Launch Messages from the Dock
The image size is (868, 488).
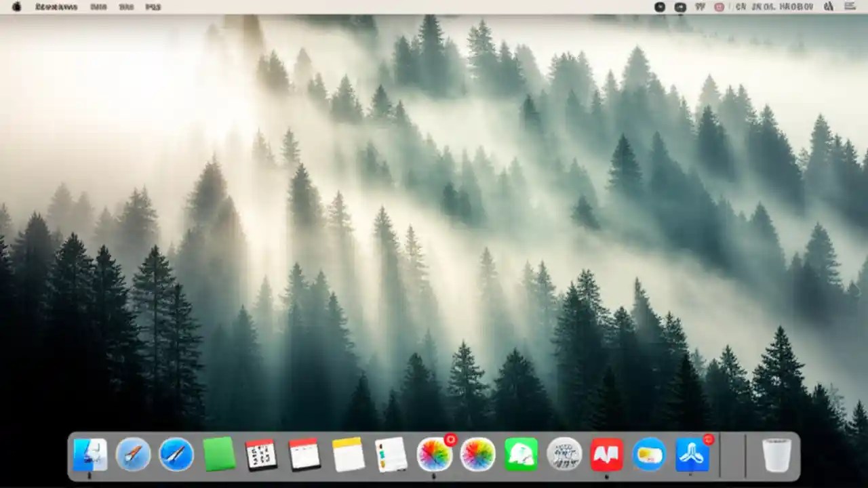(x=521, y=454)
